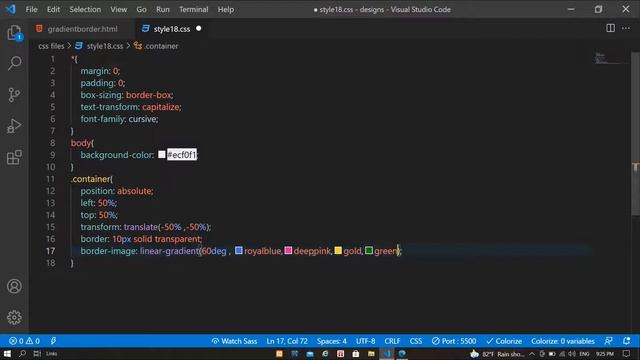The height and width of the screenshot is (360, 640).
Task: Switch to VS Code taskbar icon
Action: pos(387,353)
